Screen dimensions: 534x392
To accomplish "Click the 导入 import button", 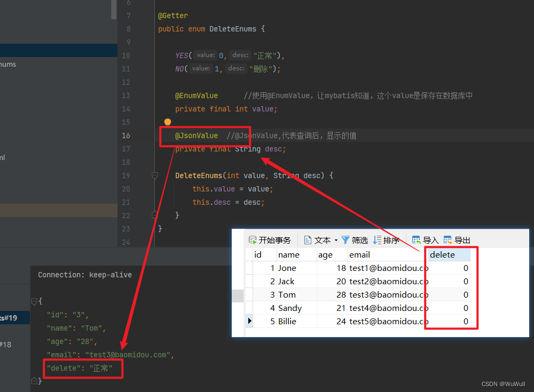I will (425, 240).
